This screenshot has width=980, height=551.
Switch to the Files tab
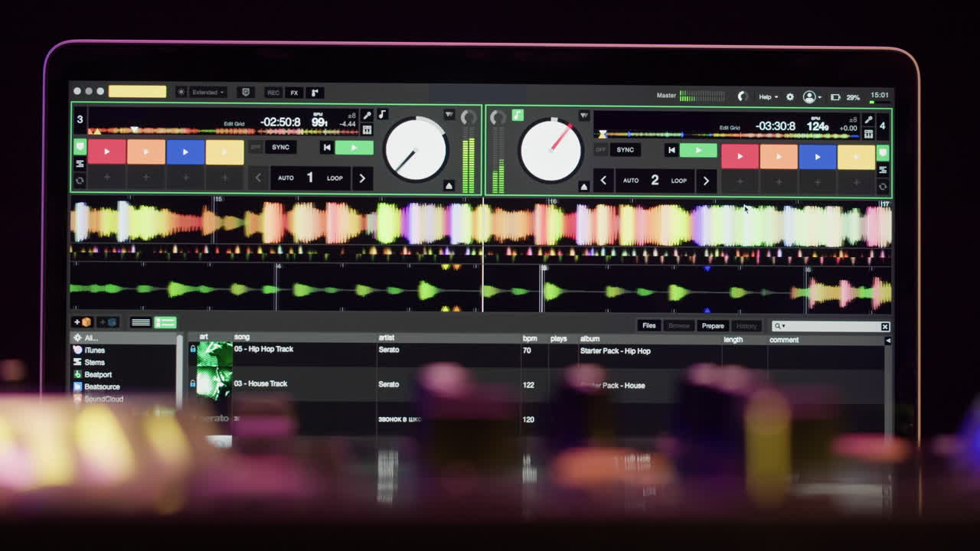648,325
